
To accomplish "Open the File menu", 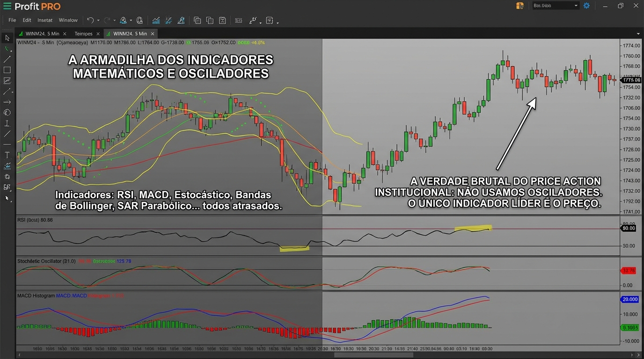I will [x=12, y=20].
